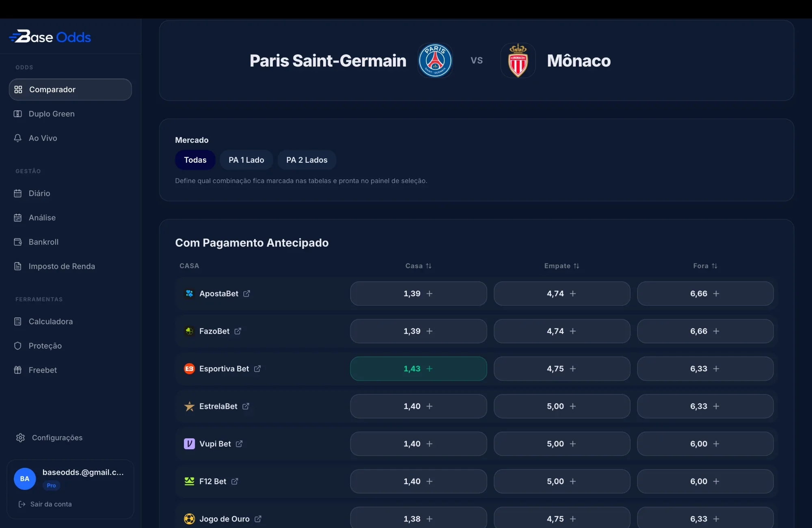The height and width of the screenshot is (528, 812).
Task: Open ApostaBet external link icon
Action: (x=246, y=293)
